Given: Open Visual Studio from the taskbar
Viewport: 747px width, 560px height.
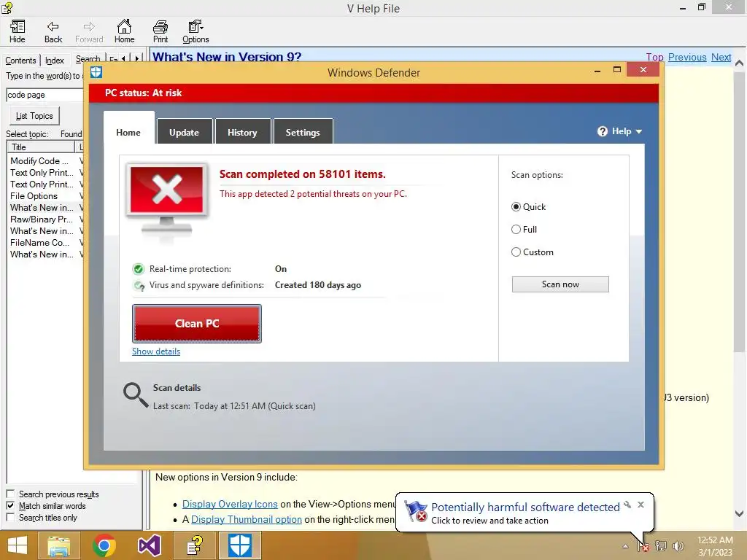Looking at the screenshot, I should point(149,545).
